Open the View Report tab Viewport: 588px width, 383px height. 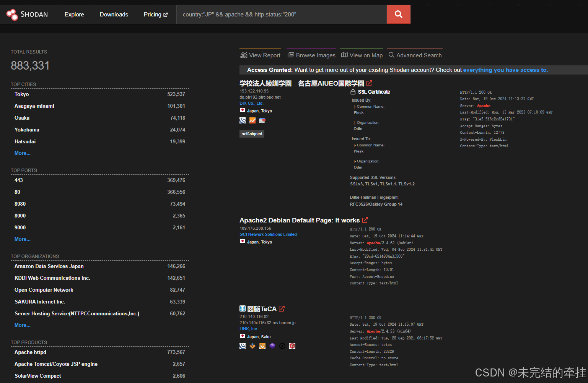tap(260, 55)
